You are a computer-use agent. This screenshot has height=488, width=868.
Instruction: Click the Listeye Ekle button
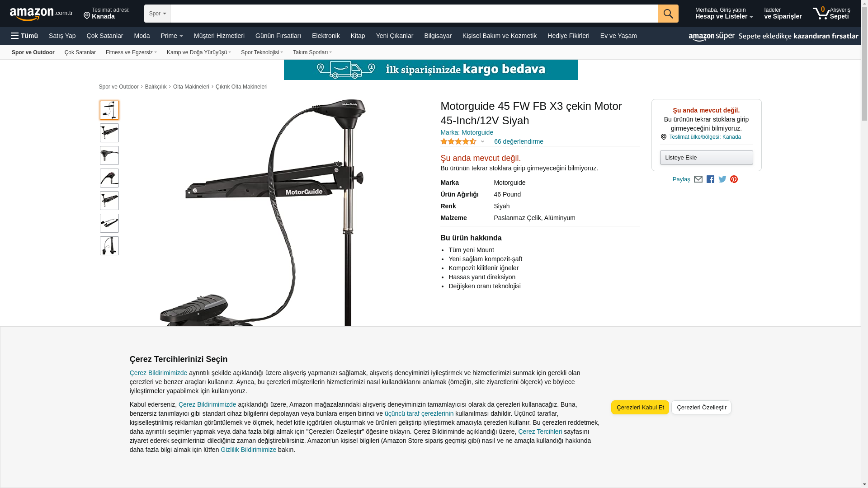click(706, 157)
